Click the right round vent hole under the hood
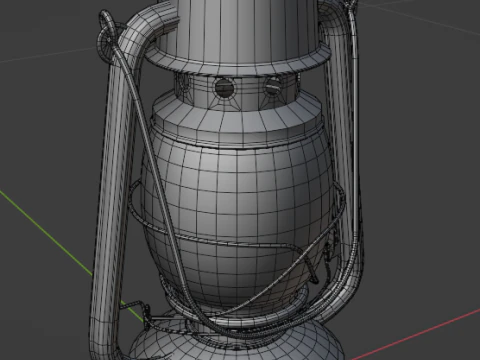This screenshot has width=480, height=360. [x=272, y=87]
